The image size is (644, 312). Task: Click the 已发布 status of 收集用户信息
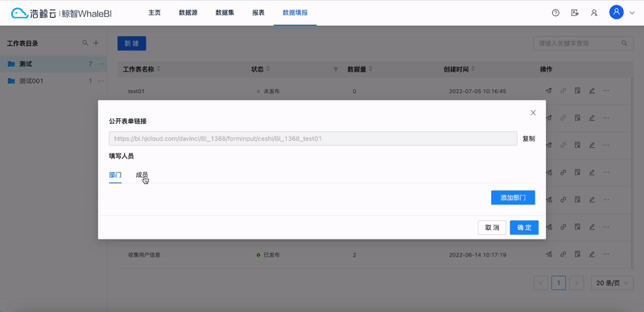(268, 255)
